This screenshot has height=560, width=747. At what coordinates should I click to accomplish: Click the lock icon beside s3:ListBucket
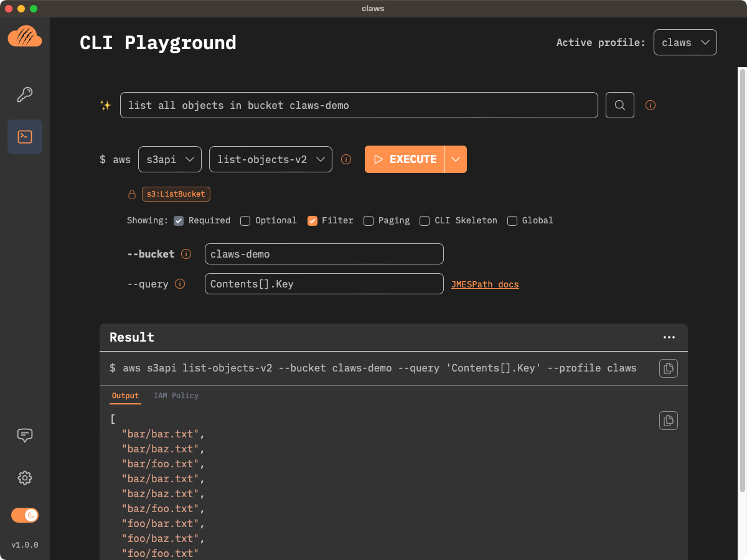132,194
